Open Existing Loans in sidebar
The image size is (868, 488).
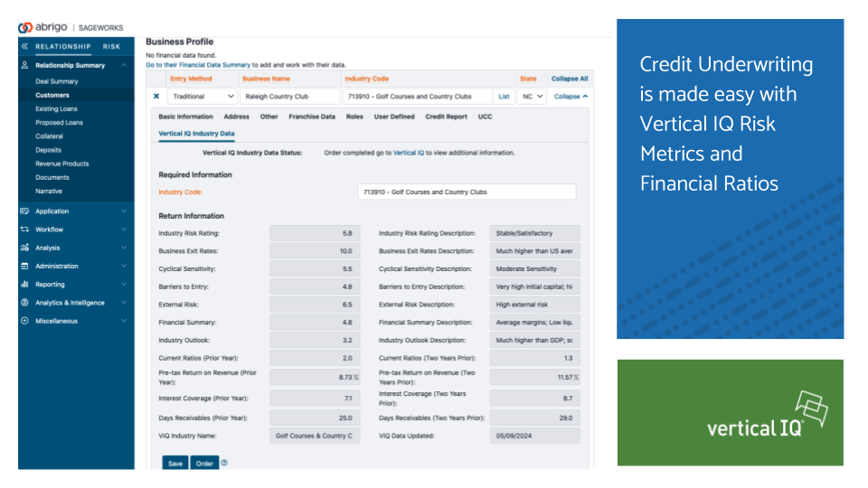(56, 108)
